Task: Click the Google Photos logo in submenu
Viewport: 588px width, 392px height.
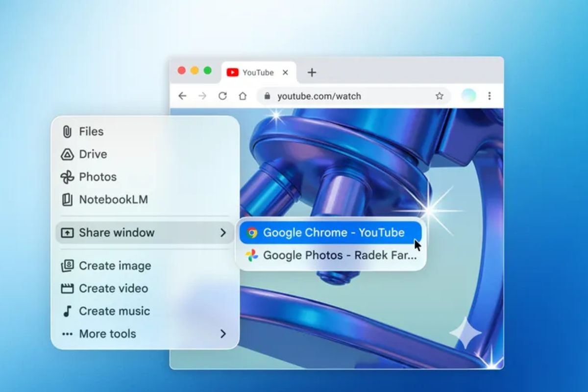Action: point(252,255)
